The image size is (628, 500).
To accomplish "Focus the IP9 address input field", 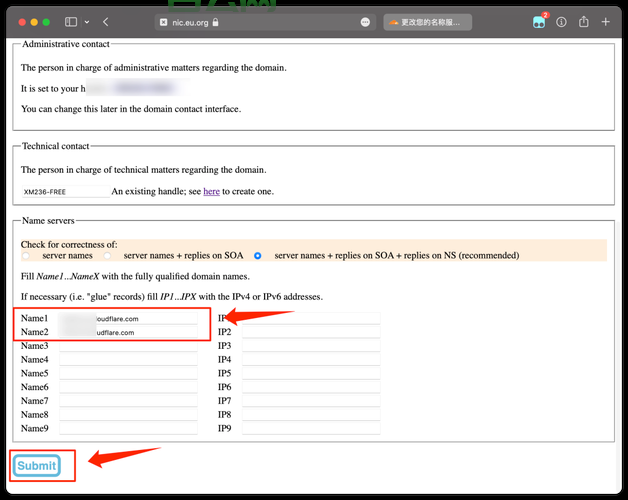I will 311,428.
